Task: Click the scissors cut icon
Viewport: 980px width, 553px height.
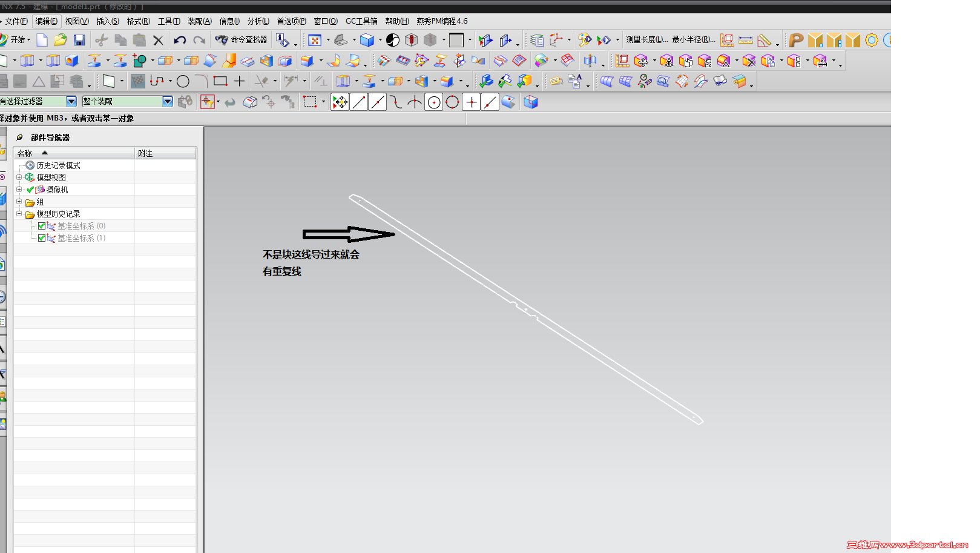Action: click(102, 40)
